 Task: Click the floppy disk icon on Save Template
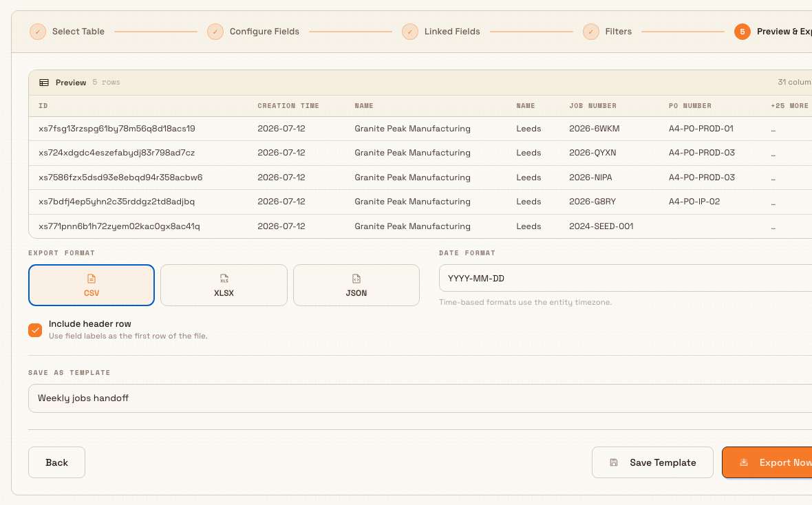point(614,462)
